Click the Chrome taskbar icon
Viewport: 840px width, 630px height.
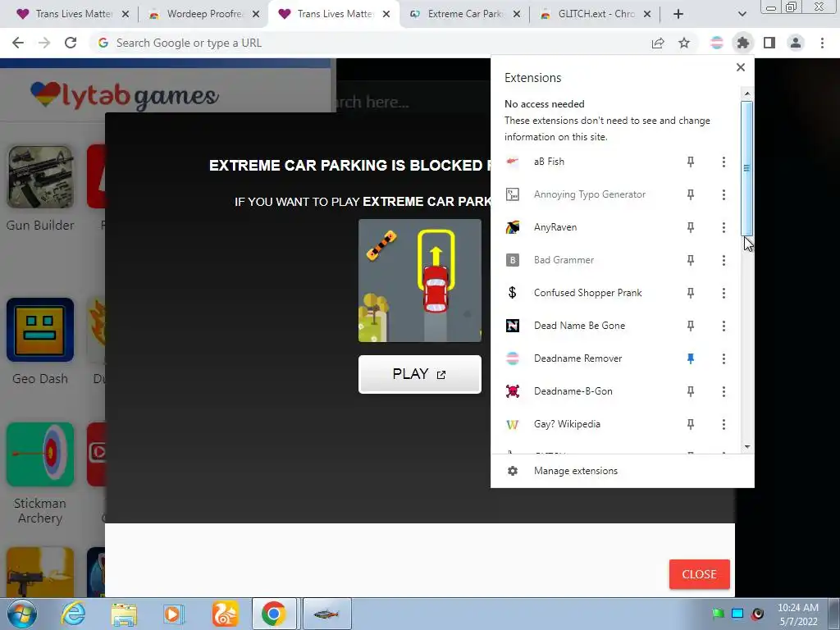(x=274, y=614)
